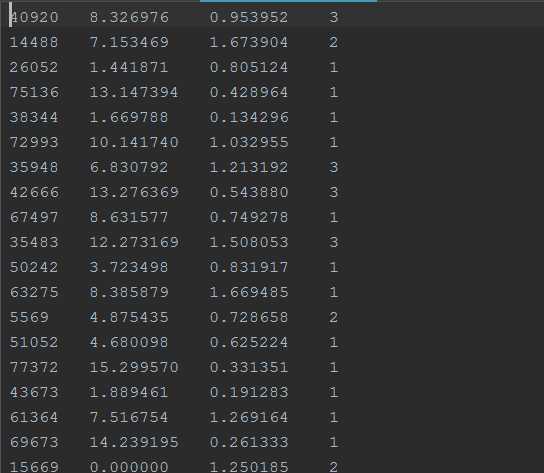Click the value 63275
The image size is (544, 473).
(x=34, y=292)
